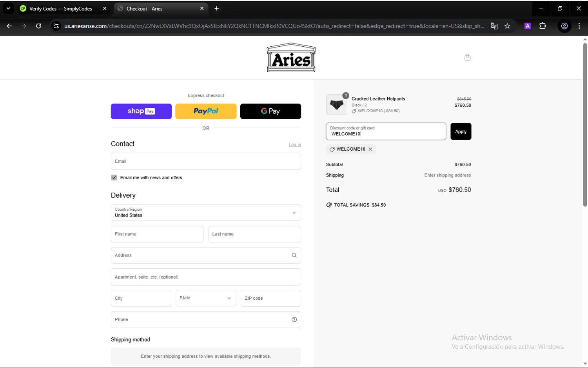This screenshot has width=588, height=368.
Task: Click the Total $760.50 amount
Action: click(x=460, y=190)
